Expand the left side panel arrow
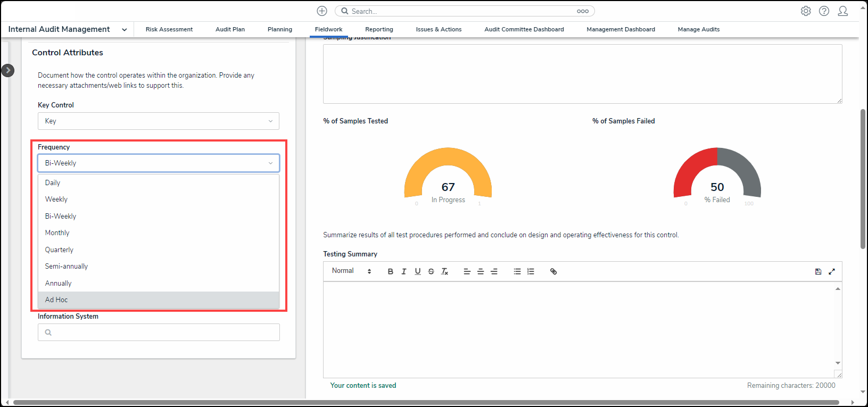868x407 pixels. click(x=8, y=70)
